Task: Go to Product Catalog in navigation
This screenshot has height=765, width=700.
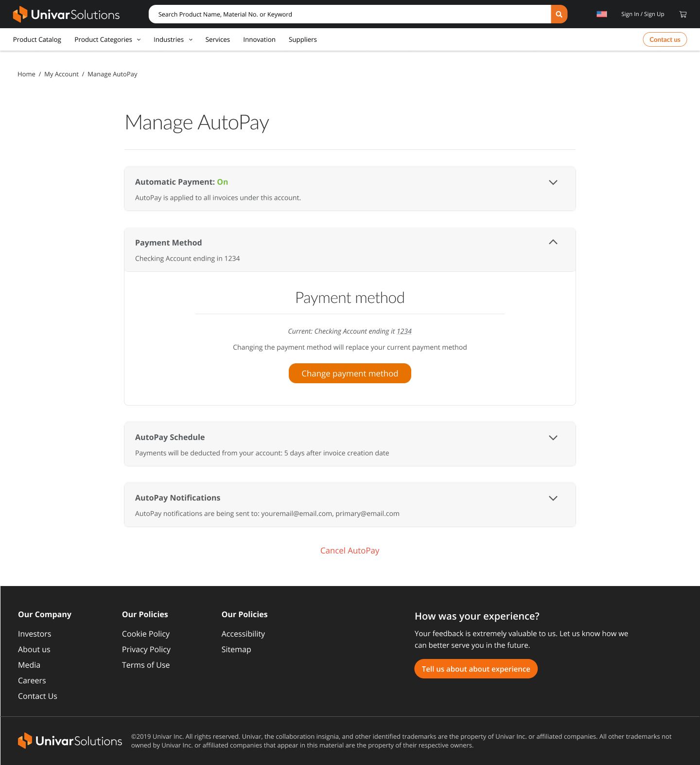Action: [37, 39]
